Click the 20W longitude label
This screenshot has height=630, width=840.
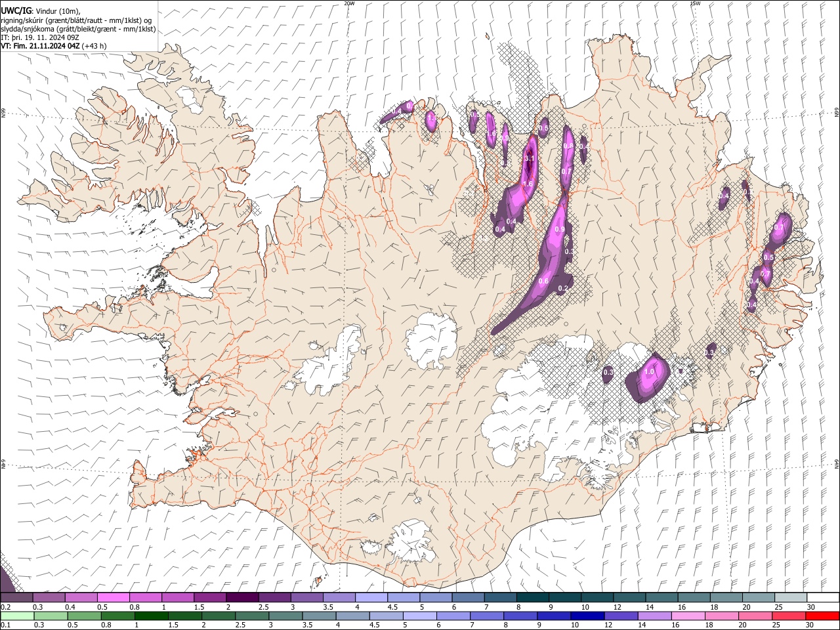349,3
